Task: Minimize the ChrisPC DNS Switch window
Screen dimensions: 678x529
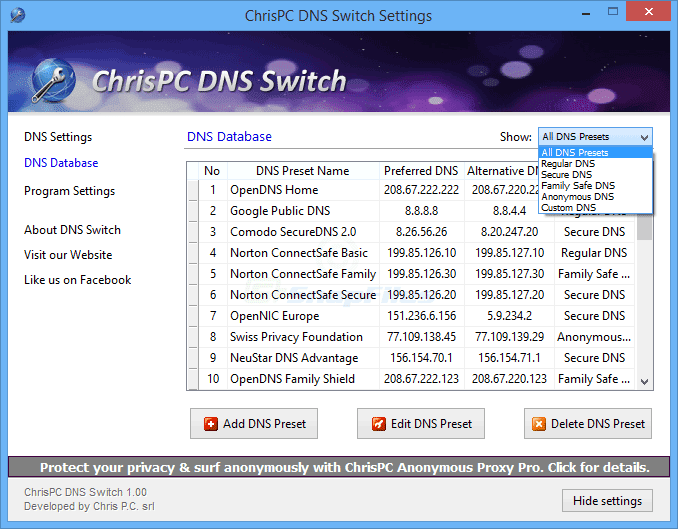Action: (x=586, y=13)
